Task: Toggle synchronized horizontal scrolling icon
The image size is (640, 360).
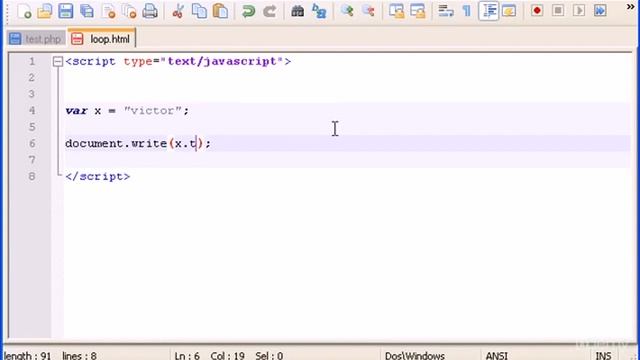Action: [x=418, y=11]
